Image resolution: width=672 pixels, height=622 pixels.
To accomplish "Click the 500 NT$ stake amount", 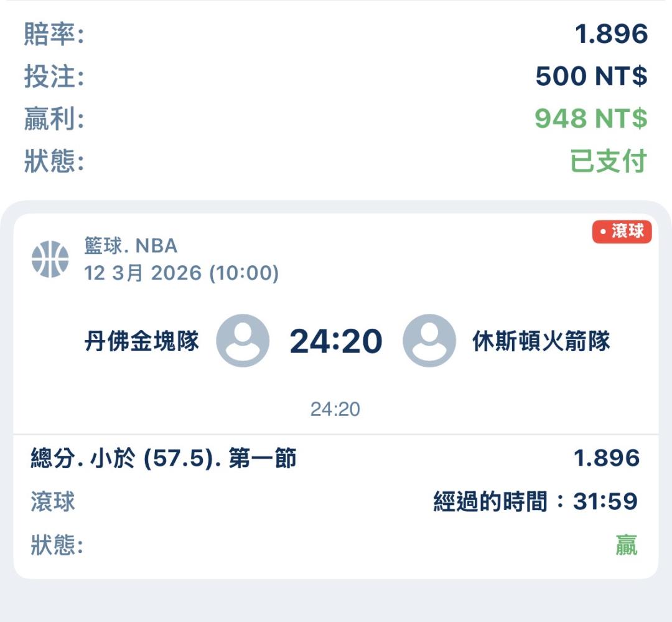I will (591, 77).
